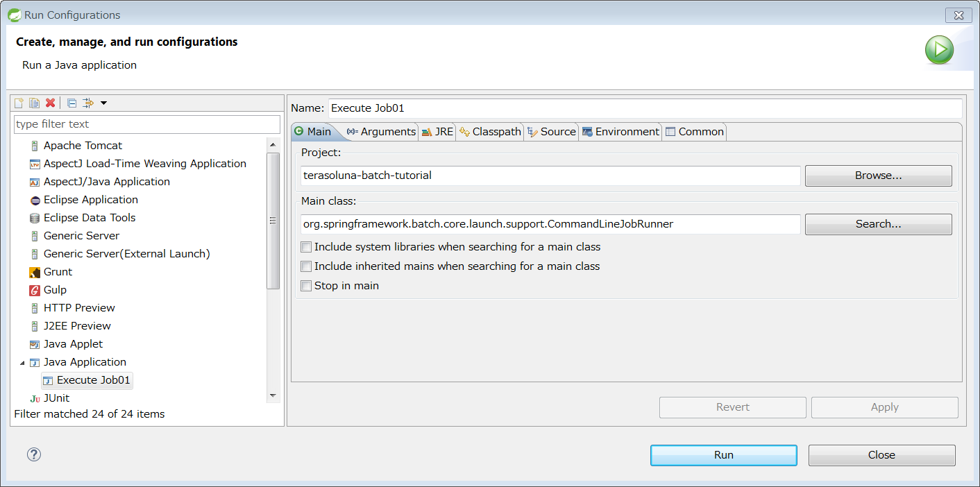The height and width of the screenshot is (487, 980).
Task: Click the Filter launch configurations icon
Action: click(88, 103)
